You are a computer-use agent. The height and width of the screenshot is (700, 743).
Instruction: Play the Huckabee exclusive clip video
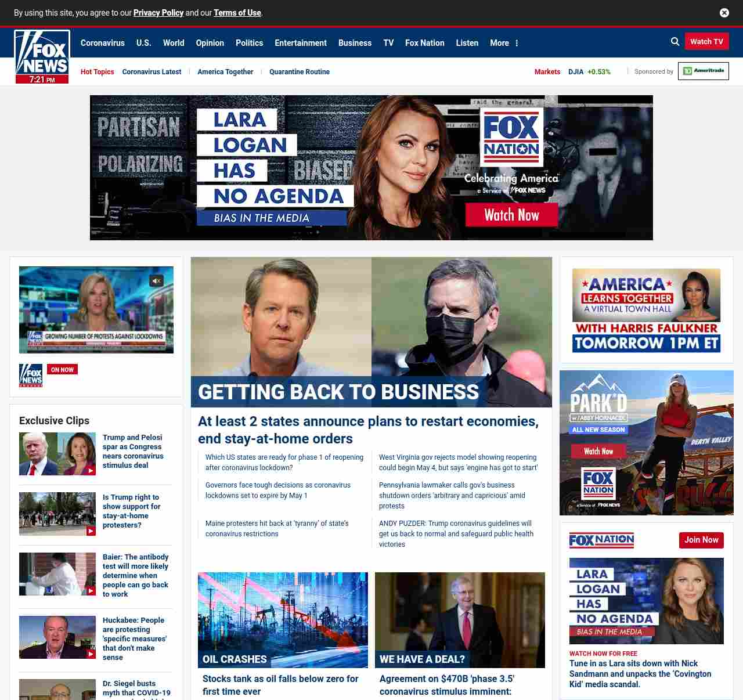[57, 637]
